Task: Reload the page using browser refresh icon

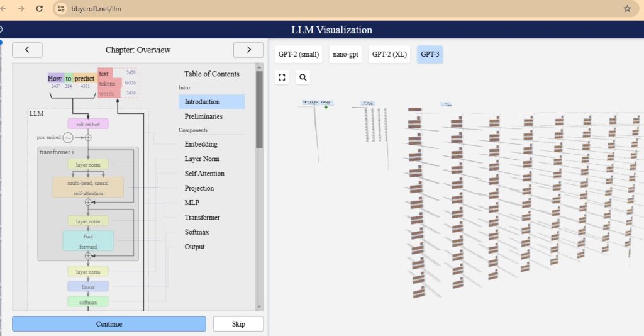Action: click(40, 9)
